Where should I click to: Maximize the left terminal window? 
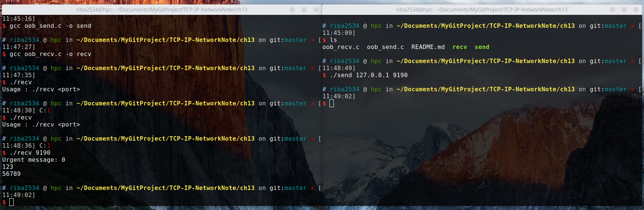[x=304, y=10]
